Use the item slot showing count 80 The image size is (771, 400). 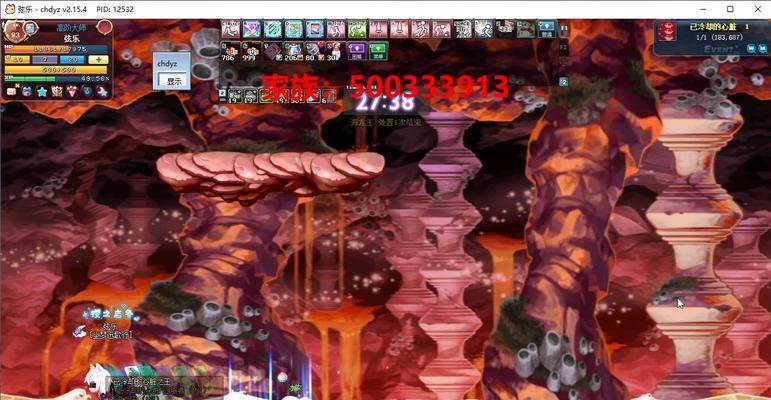pyautogui.click(x=315, y=51)
